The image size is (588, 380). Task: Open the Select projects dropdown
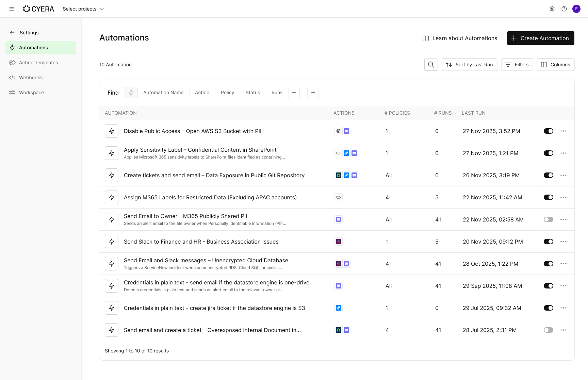(x=83, y=9)
